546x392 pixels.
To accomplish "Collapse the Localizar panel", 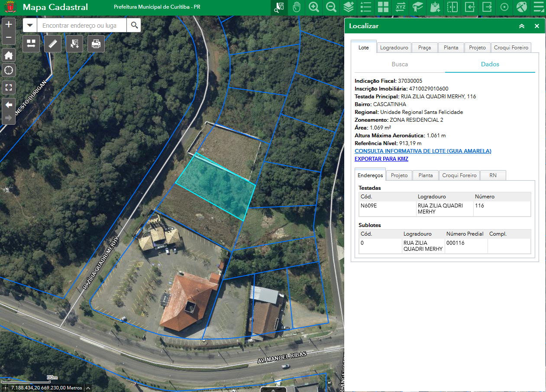I will coord(522,26).
